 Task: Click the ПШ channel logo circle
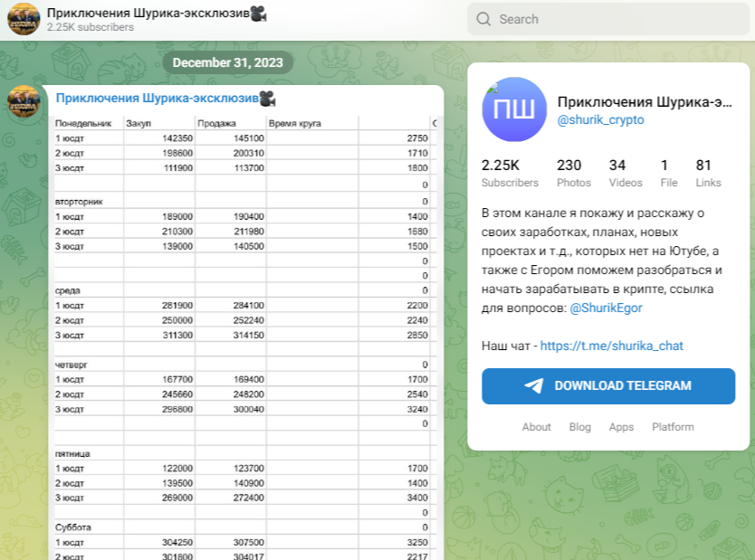[514, 109]
